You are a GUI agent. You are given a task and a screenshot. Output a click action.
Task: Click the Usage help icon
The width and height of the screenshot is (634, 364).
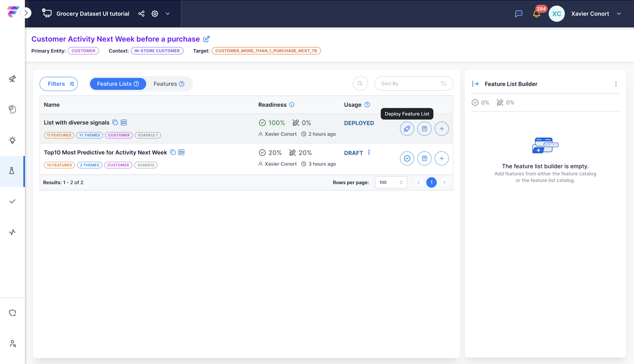[x=367, y=105]
